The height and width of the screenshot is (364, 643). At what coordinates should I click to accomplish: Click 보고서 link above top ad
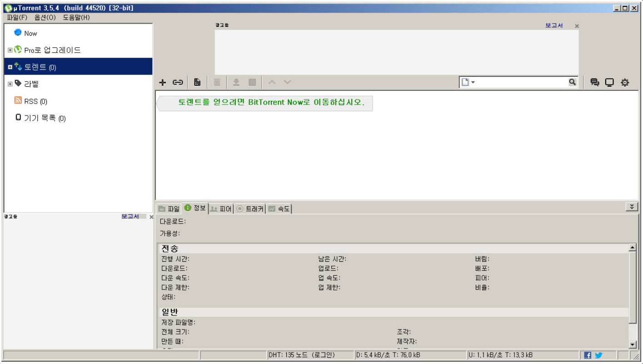point(554,25)
